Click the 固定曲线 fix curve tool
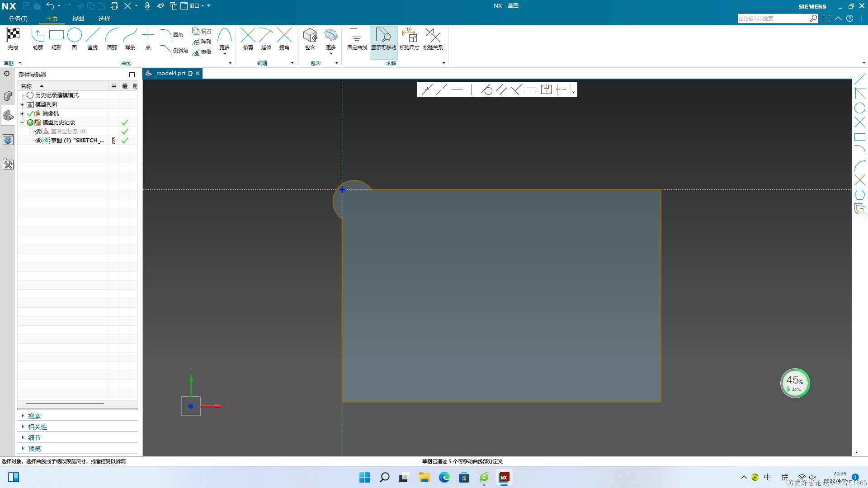 click(x=357, y=39)
